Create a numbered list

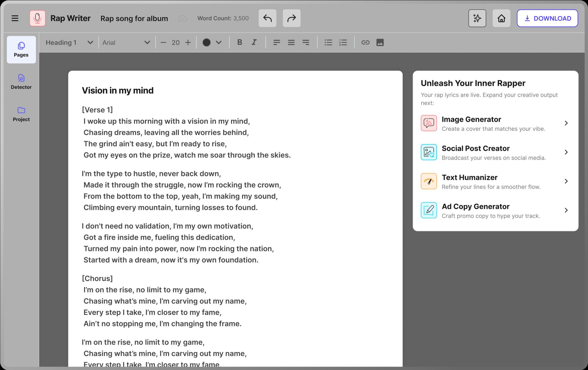coord(343,42)
